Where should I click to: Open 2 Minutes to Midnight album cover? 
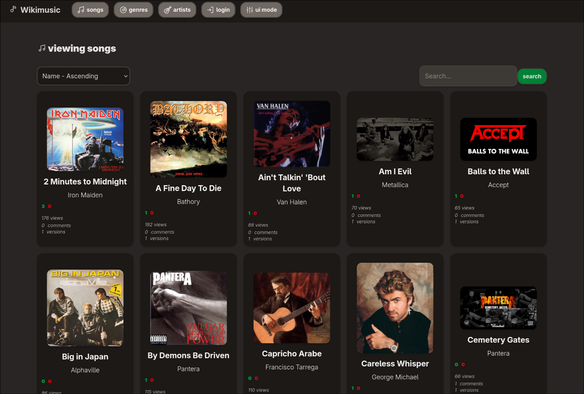coord(85,139)
